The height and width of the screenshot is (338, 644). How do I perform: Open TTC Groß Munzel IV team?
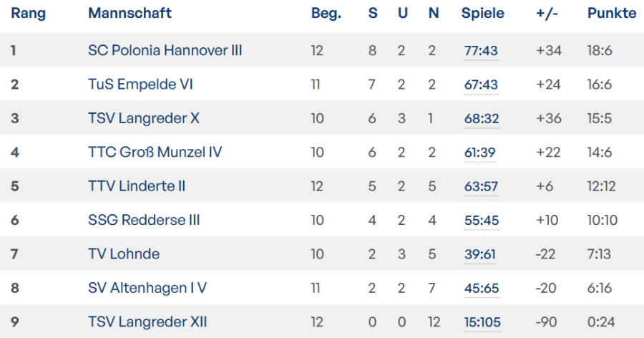[x=155, y=152]
